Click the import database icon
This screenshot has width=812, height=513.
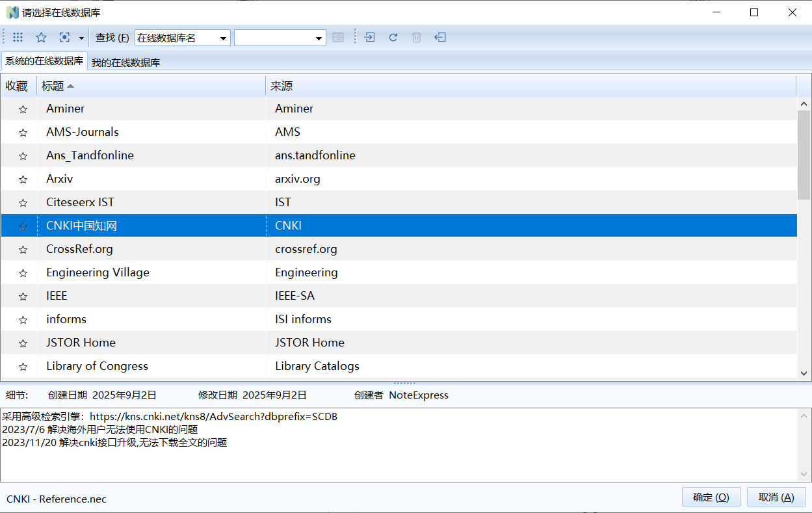pyautogui.click(x=370, y=38)
